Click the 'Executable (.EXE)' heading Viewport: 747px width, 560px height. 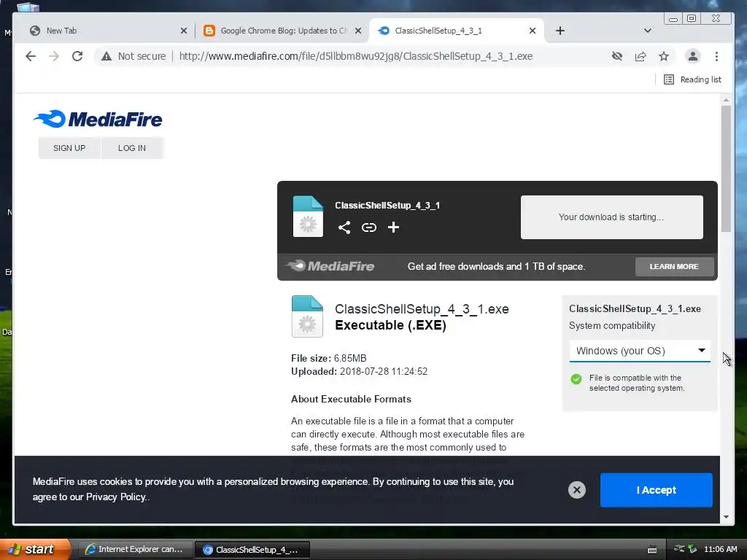(x=391, y=325)
